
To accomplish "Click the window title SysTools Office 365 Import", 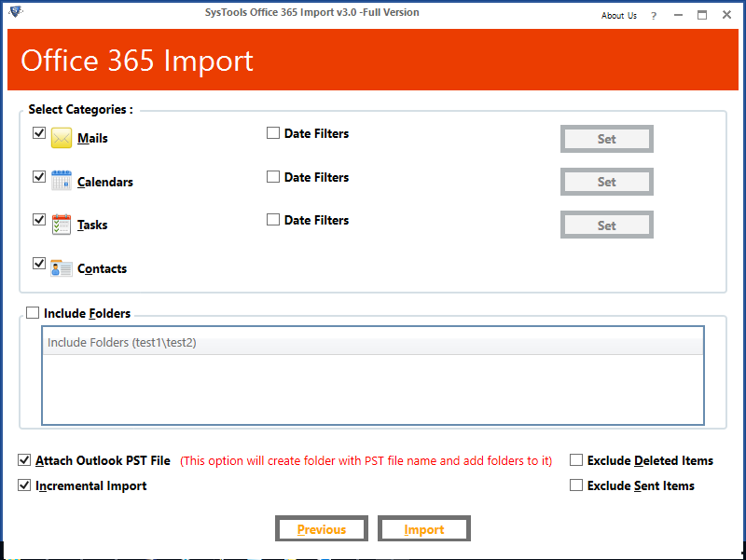I will coord(312,12).
